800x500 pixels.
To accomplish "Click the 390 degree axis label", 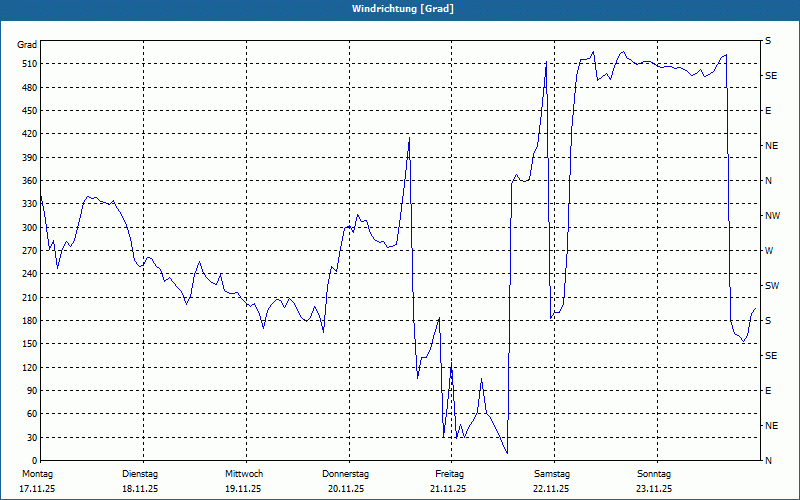I will pyautogui.click(x=30, y=158).
